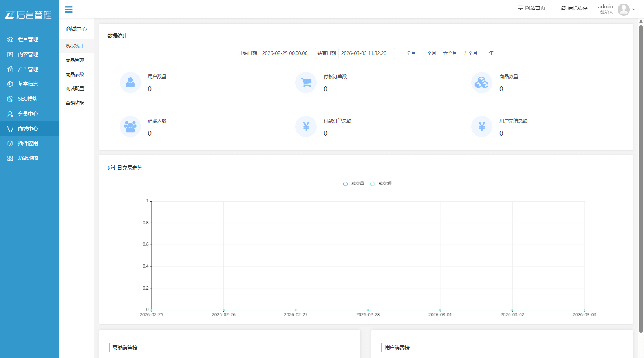Select the 营销功能 submenu item
The height and width of the screenshot is (358, 644).
[x=75, y=103]
